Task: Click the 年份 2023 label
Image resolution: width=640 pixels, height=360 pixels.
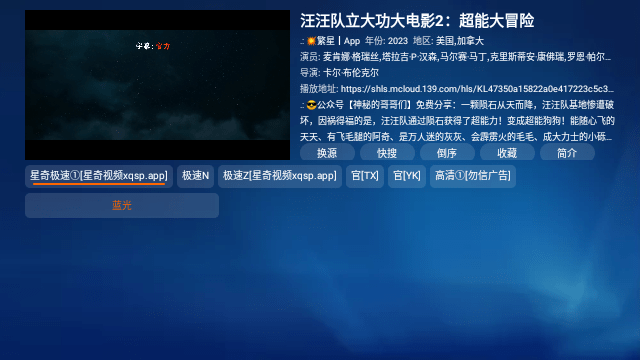Action: click(x=386, y=41)
